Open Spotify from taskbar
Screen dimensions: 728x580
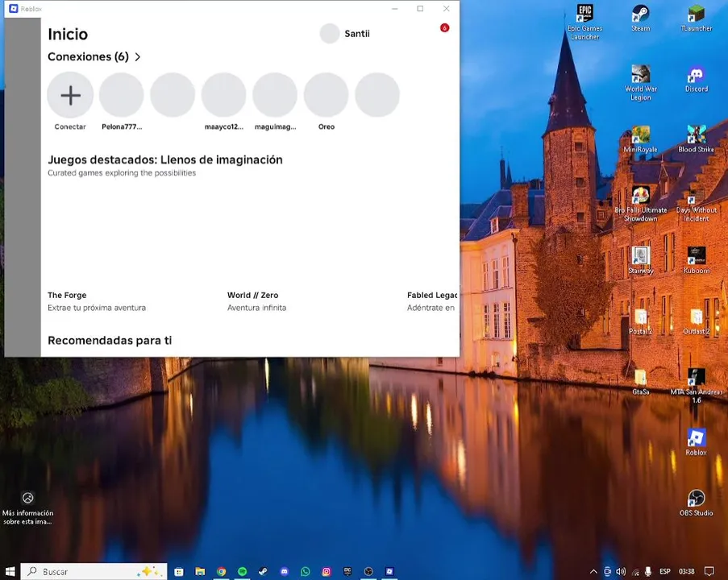click(x=243, y=571)
